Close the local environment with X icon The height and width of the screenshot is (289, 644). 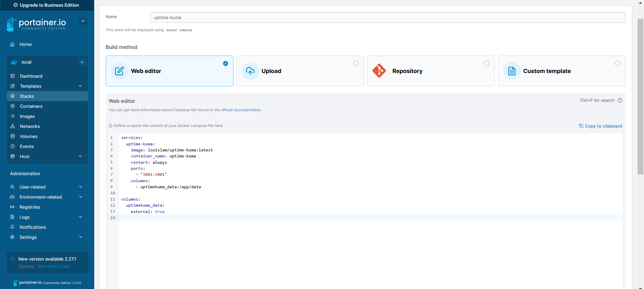(x=82, y=62)
